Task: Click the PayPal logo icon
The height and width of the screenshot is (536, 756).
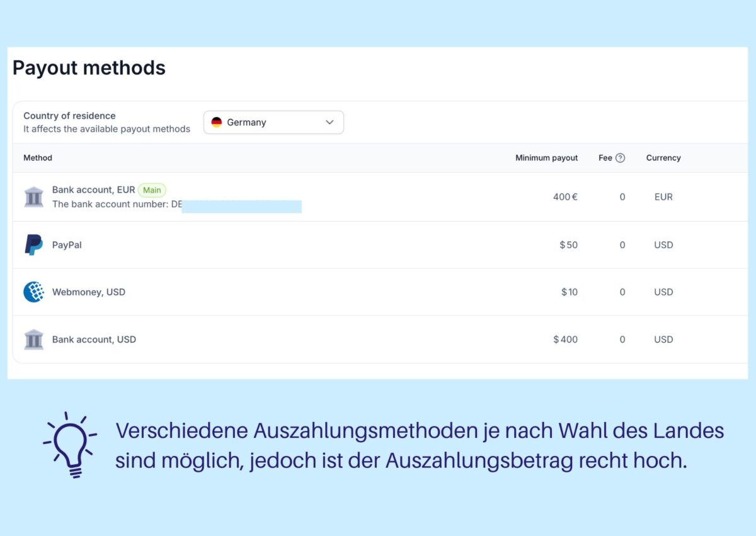Action: [x=34, y=245]
